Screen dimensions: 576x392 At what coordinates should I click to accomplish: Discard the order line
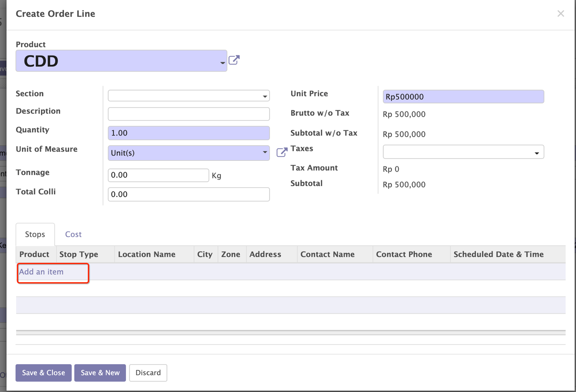coord(148,373)
